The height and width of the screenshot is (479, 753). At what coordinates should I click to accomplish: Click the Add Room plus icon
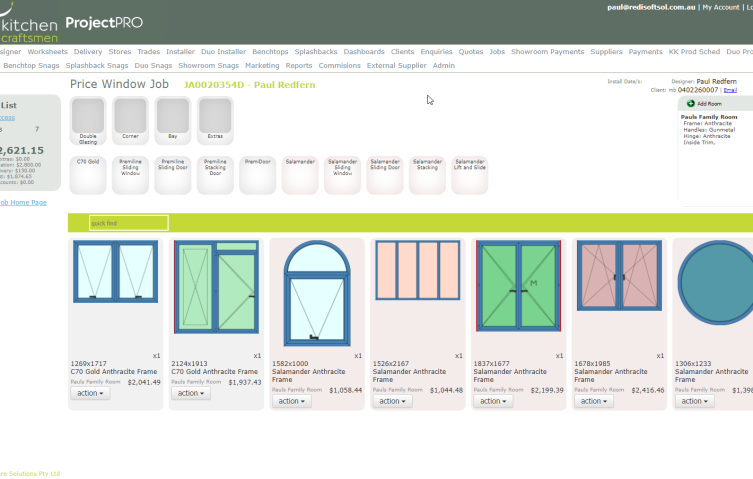[691, 104]
